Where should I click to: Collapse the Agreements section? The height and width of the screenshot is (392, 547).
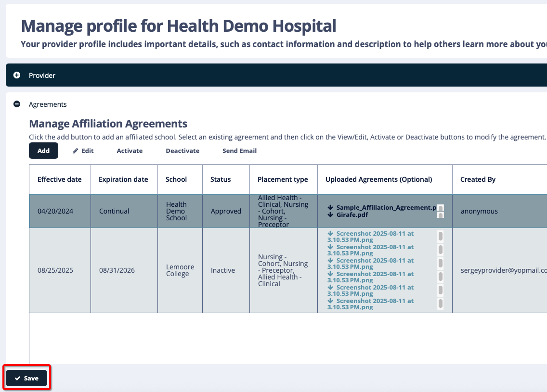coord(17,104)
